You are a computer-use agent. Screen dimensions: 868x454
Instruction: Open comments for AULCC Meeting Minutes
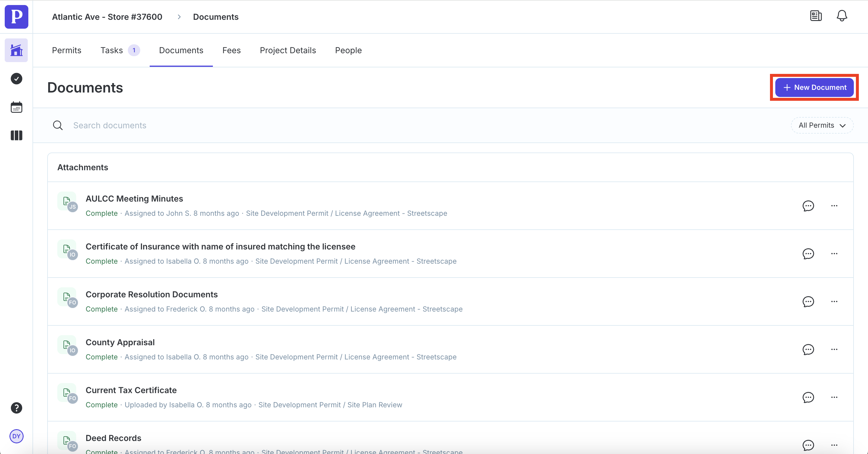[808, 206]
